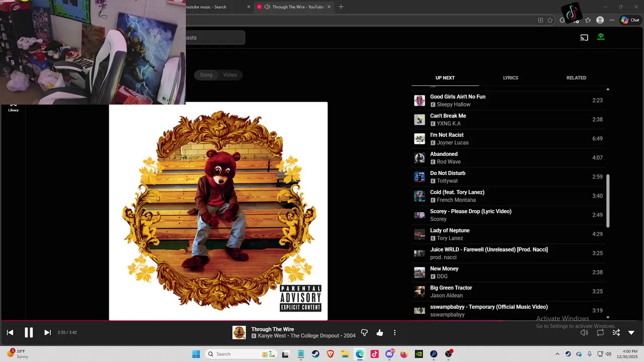Open the Windows Start menu
Viewport: 644px width, 362px height.
pos(196,354)
